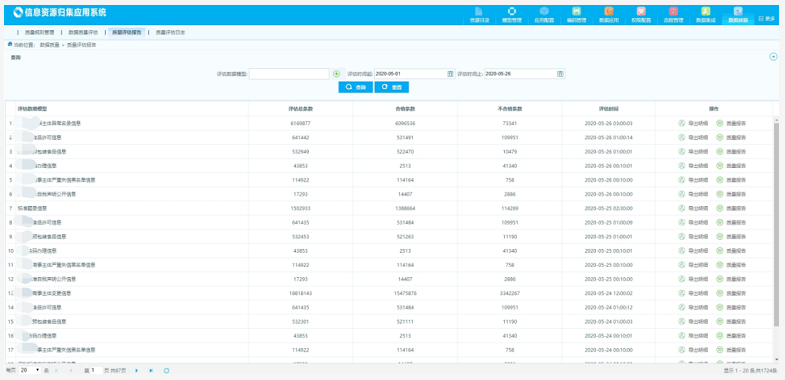785x380 pixels.
Task: Go to the next page arrow
Action: pyautogui.click(x=137, y=370)
